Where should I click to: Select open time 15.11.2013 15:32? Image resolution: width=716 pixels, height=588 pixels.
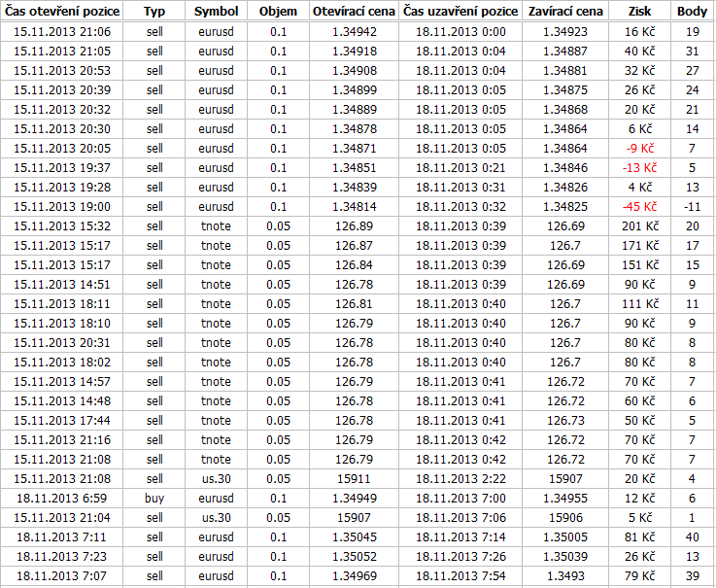62,226
